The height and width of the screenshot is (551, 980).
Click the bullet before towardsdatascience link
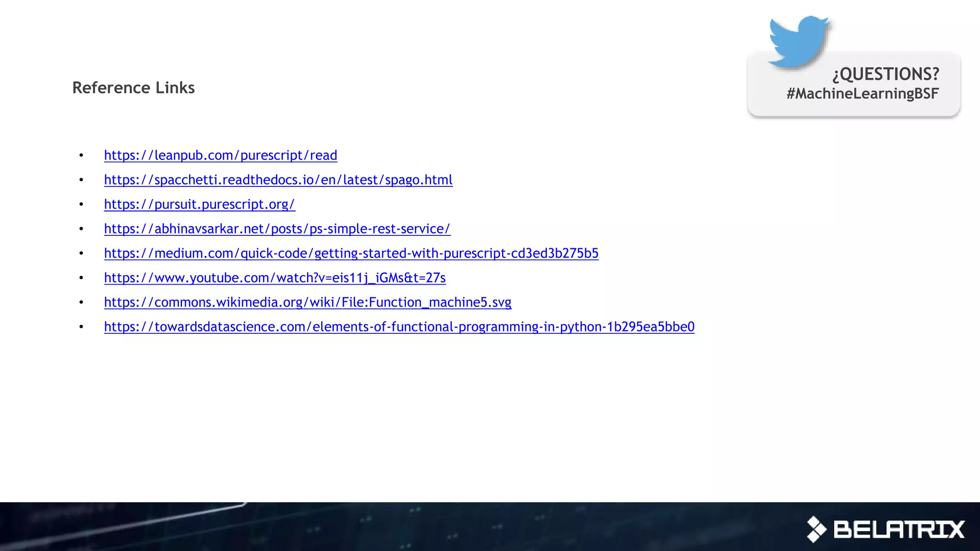(81, 327)
